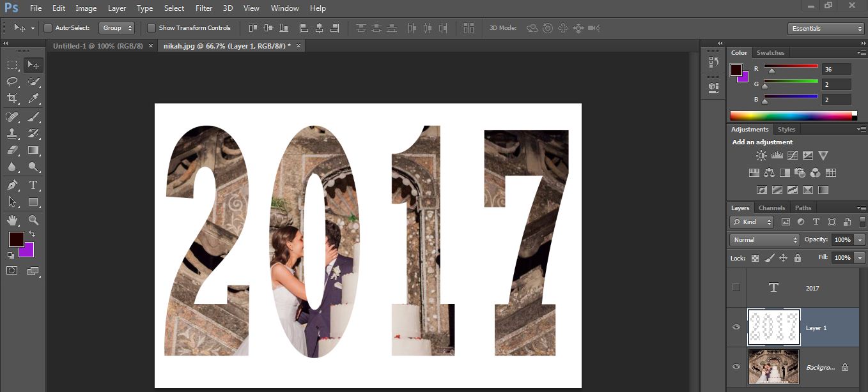Screen dimensions: 868x392
Task: Select the Crop tool
Action: point(14,99)
